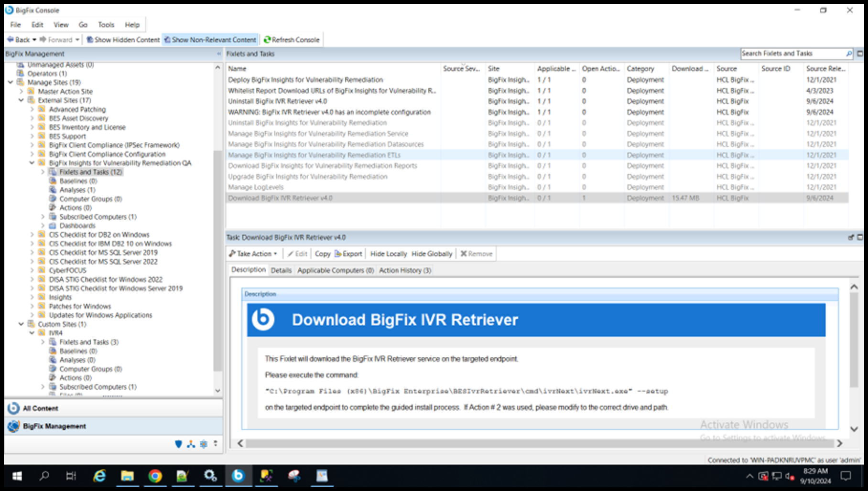Click the Forward arrow toolbar button
Image resolution: width=868 pixels, height=491 pixels.
[x=56, y=40]
